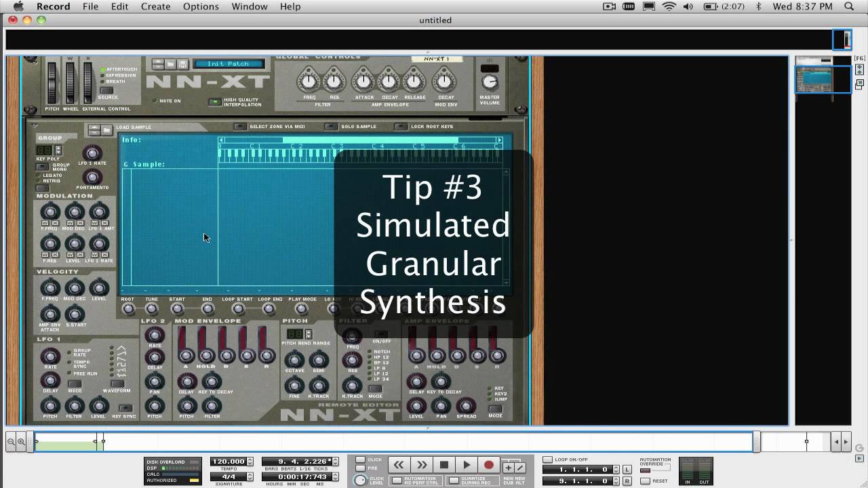The height and width of the screenshot is (488, 868).
Task: Toggle Solo Sample
Action: pos(331,127)
